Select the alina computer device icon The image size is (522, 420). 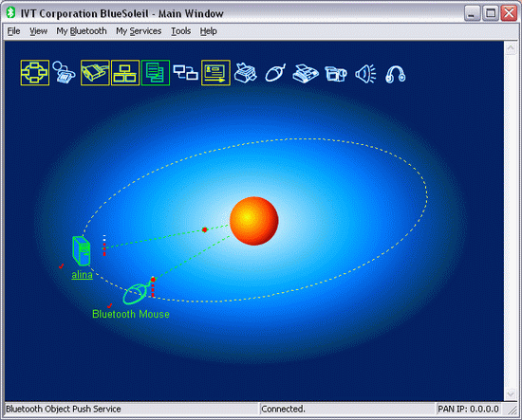pos(82,250)
